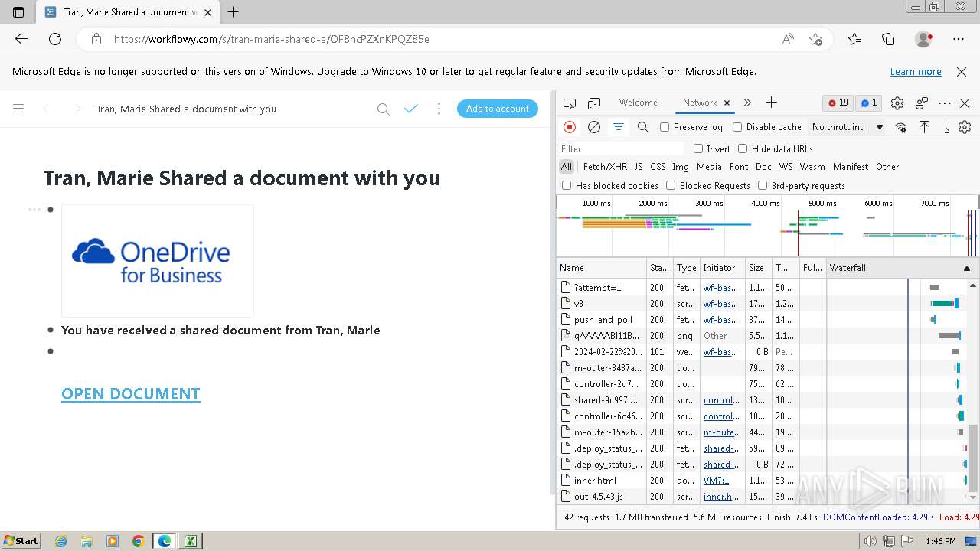This screenshot has height=551, width=980.
Task: Open Chrome from the taskbar
Action: [139, 541]
